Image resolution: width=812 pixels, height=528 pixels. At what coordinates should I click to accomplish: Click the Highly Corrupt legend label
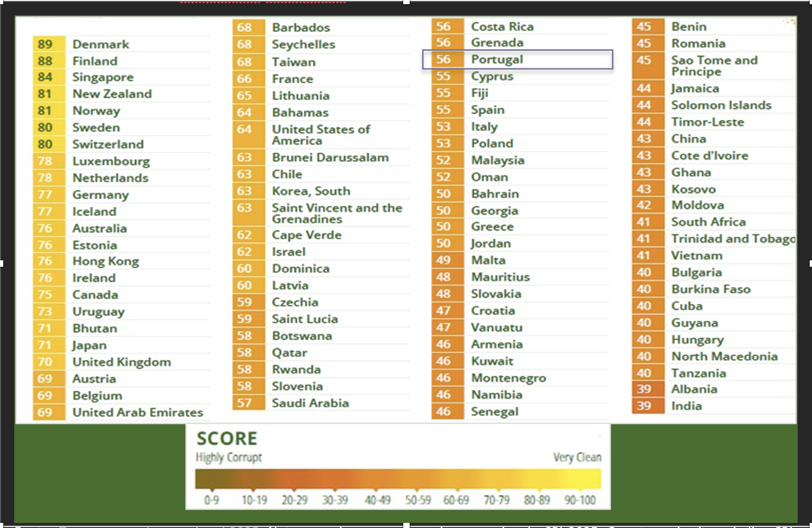229,457
